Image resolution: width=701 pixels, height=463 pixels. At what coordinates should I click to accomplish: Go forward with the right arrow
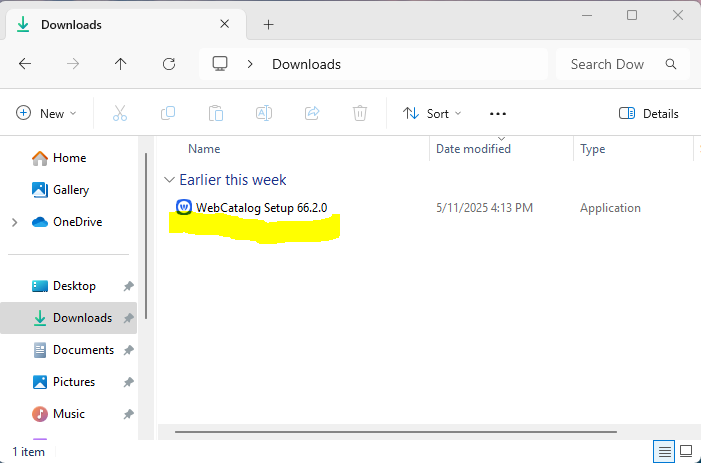point(73,64)
